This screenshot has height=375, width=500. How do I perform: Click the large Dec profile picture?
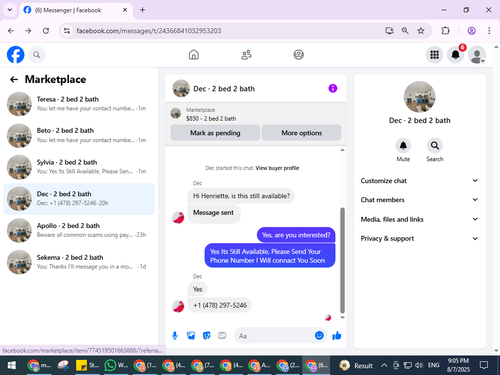point(419,97)
